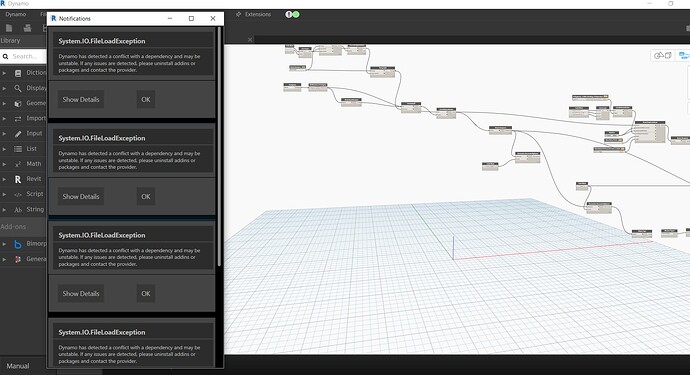The width and height of the screenshot is (690, 375).
Task: Click the Notifications window vertical scrollbar
Action: click(x=219, y=147)
